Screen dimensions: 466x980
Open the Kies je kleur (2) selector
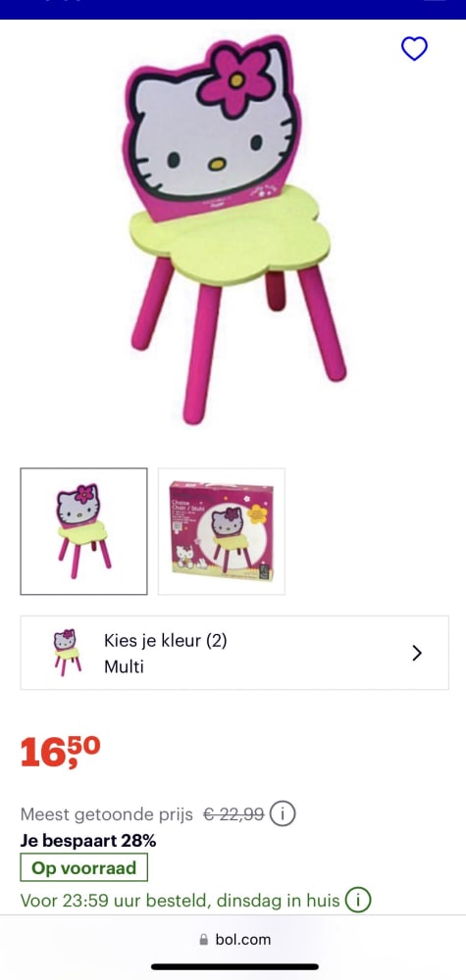[233, 653]
